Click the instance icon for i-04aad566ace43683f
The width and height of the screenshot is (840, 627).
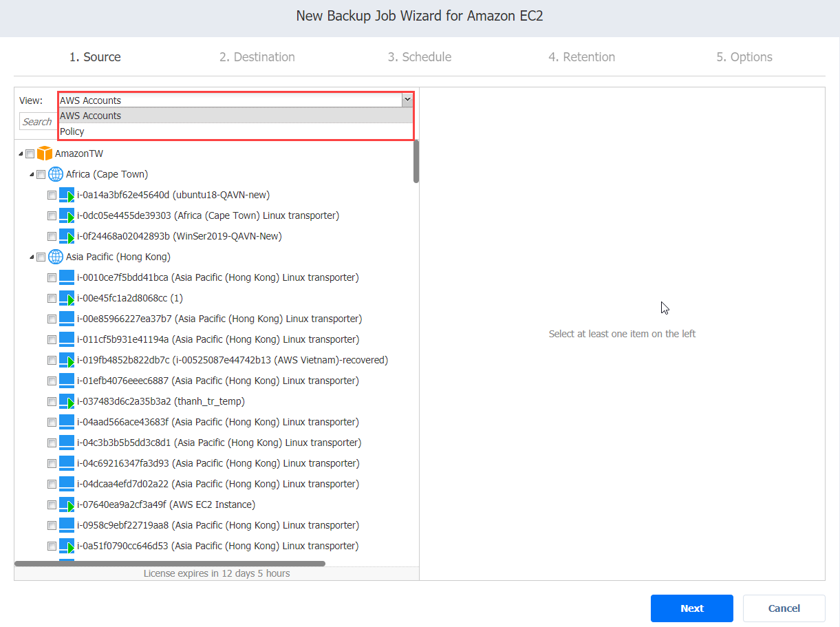67,422
